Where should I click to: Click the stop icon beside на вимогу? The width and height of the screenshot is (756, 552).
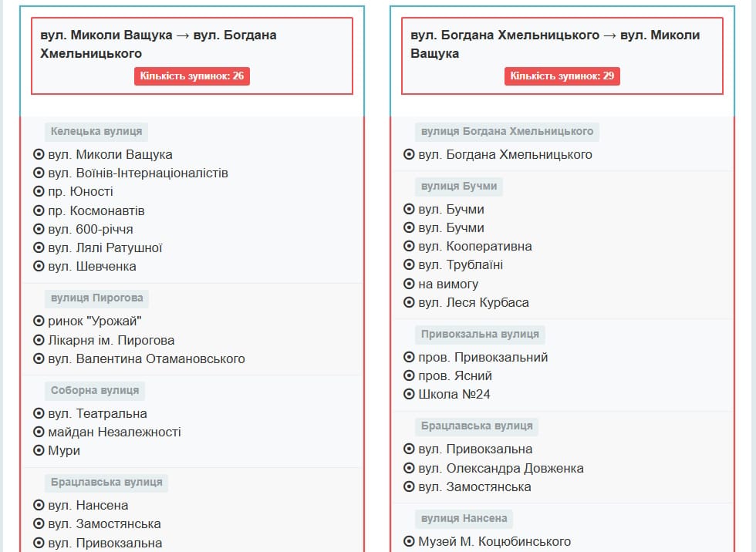409,284
